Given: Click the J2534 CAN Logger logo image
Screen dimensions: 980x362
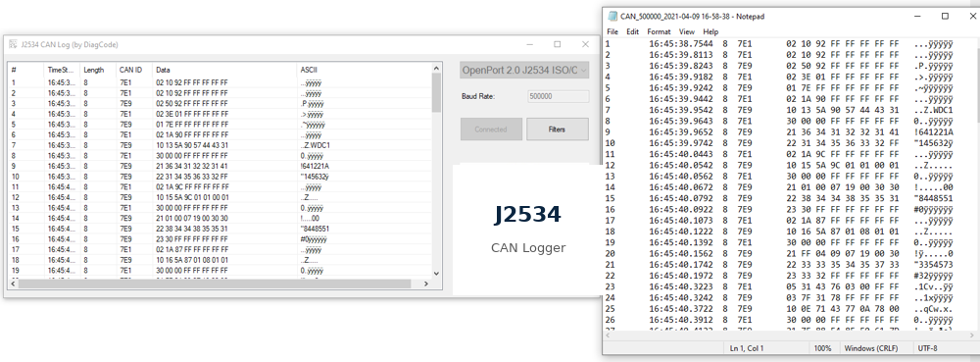Looking at the screenshot, I should point(528,231).
